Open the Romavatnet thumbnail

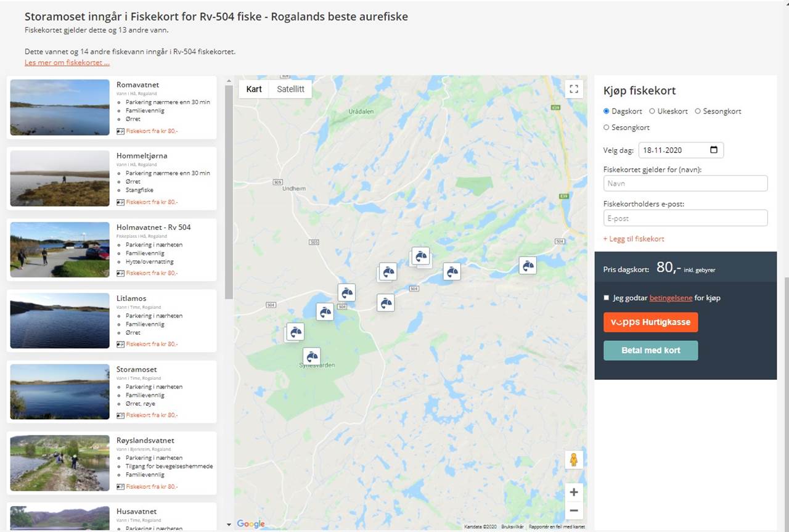coord(60,107)
